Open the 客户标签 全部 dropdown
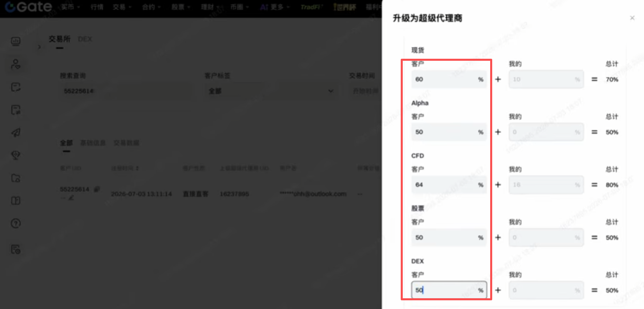Screen dimensions: 644x309 271,91
